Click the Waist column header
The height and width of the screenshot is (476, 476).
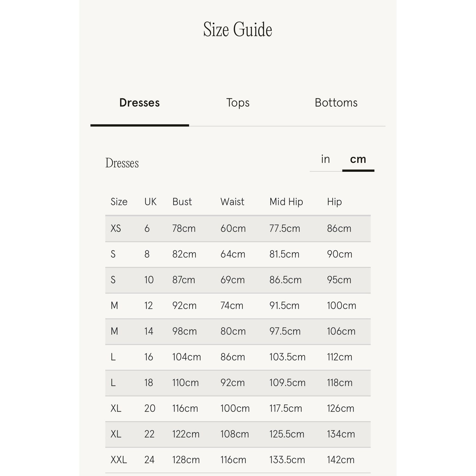pyautogui.click(x=232, y=202)
